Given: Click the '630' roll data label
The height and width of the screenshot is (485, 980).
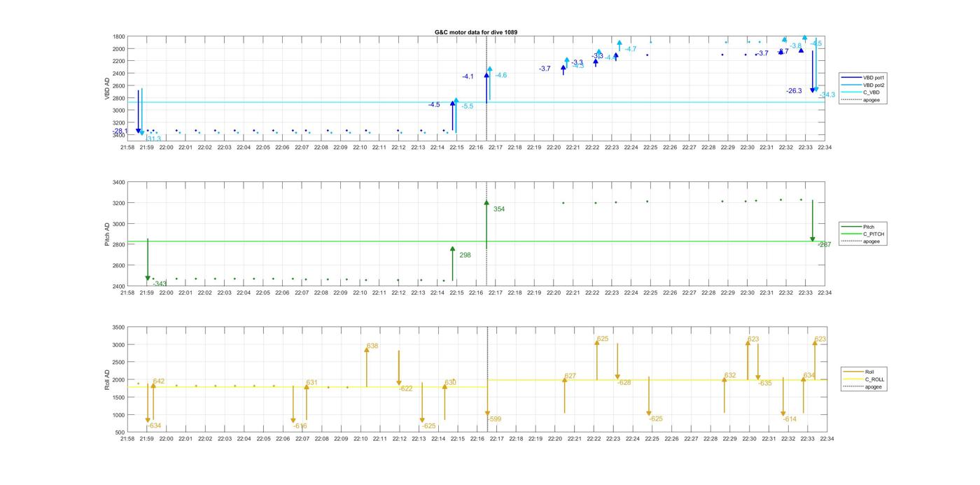Looking at the screenshot, I should point(450,383).
